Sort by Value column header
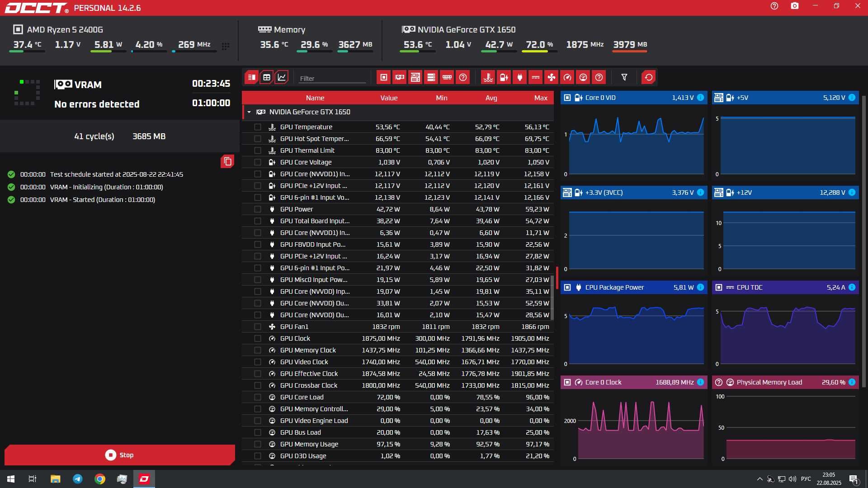868x488 pixels. pos(389,98)
